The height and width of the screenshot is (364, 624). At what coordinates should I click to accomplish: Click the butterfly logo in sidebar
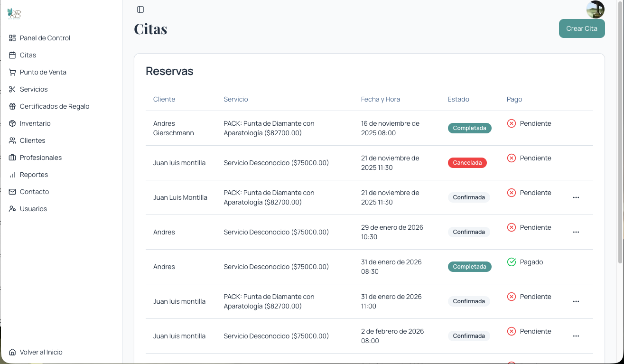(14, 13)
